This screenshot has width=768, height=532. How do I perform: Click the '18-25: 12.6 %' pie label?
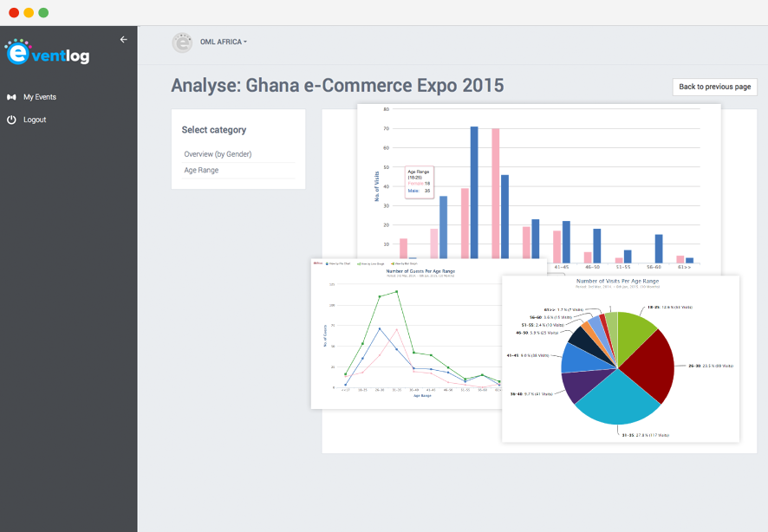[669, 308]
